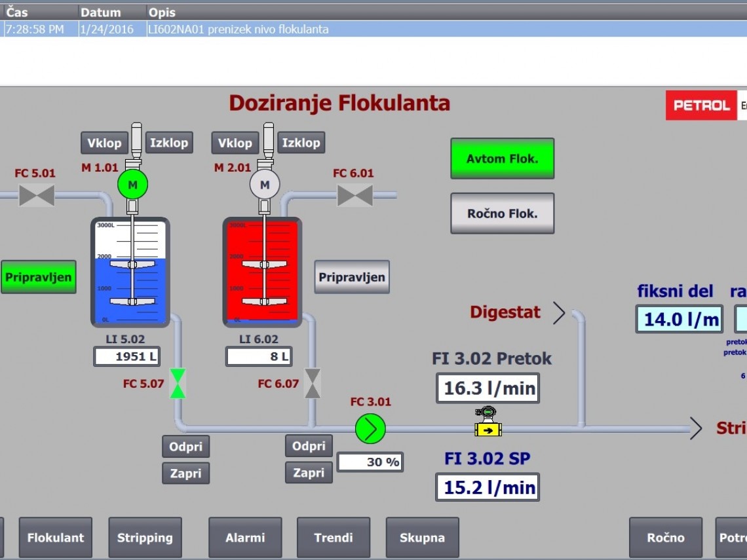Open the Stripping screen
The height and width of the screenshot is (560, 747).
[145, 538]
